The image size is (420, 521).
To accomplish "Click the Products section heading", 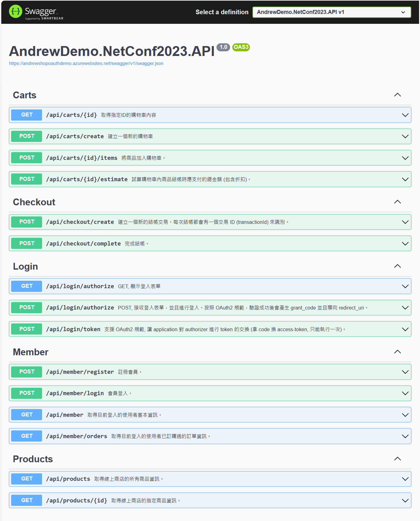I will 33,459.
